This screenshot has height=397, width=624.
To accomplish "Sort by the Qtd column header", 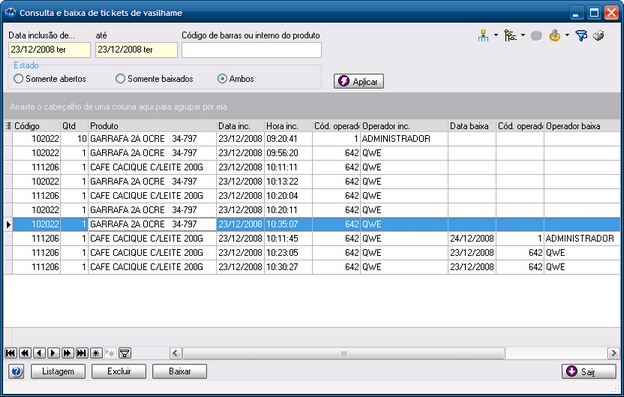I will pos(74,126).
